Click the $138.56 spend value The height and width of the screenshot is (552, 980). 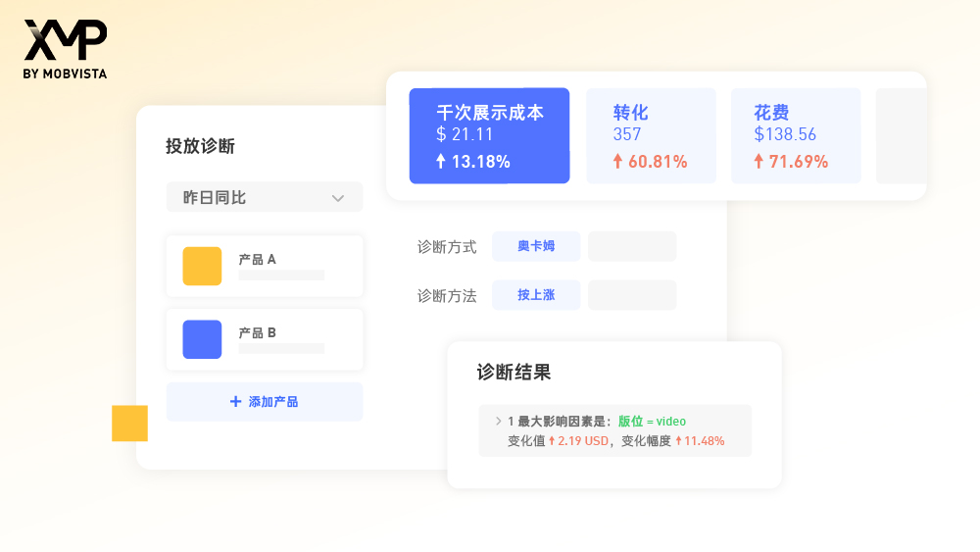pos(785,134)
